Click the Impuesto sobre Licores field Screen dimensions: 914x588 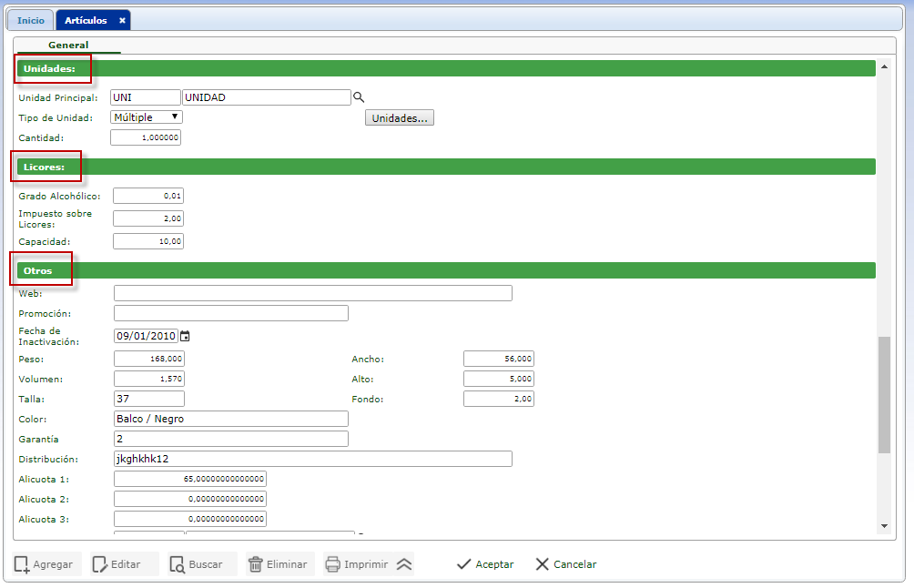tap(148, 218)
